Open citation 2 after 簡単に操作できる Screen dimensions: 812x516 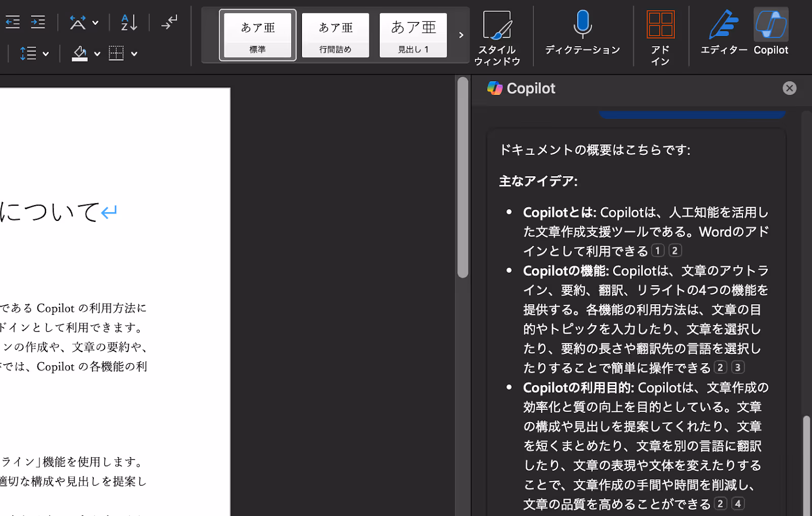721,367
